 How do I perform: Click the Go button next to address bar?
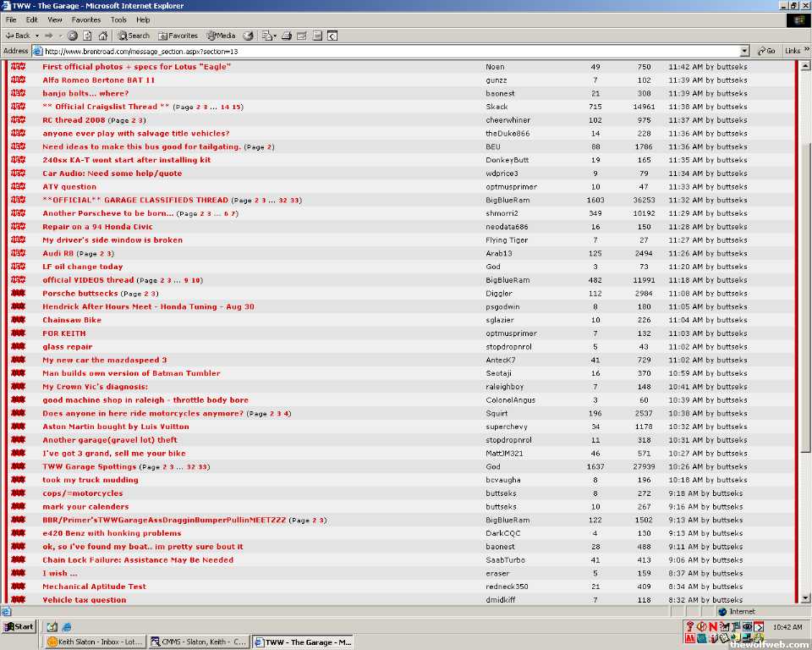click(766, 51)
